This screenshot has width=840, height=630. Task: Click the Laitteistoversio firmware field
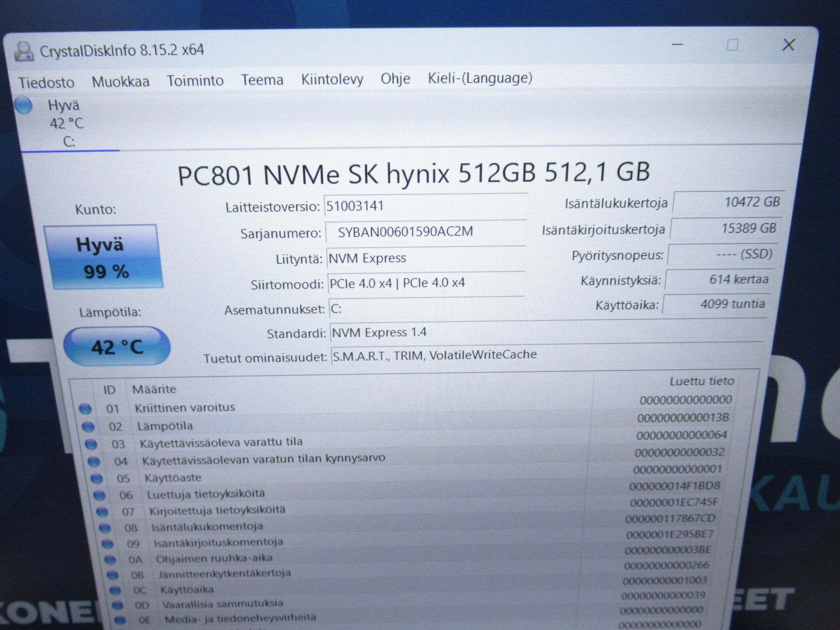coord(425,205)
